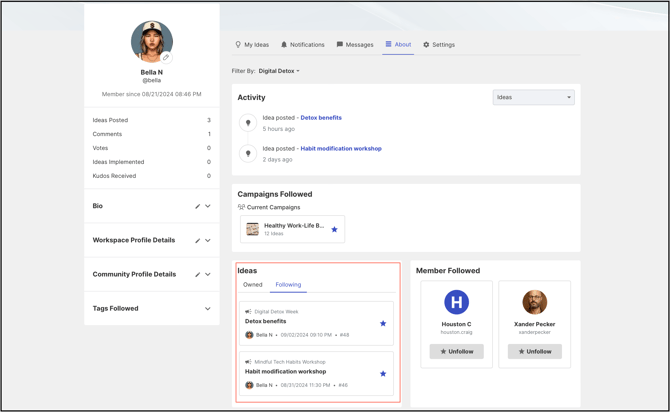Open Houston C member avatar
Viewport: 670px width, 412px height.
pyautogui.click(x=456, y=302)
